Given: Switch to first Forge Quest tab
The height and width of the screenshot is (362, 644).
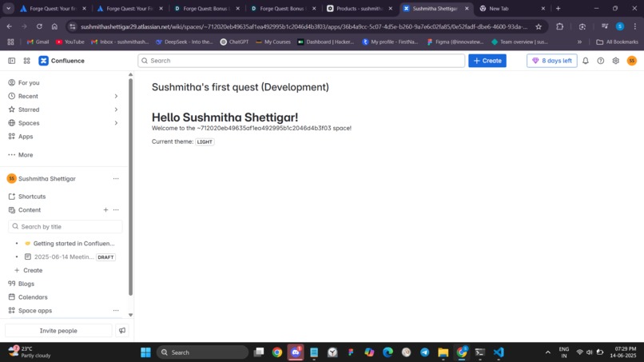Looking at the screenshot, I should pos(54,8).
